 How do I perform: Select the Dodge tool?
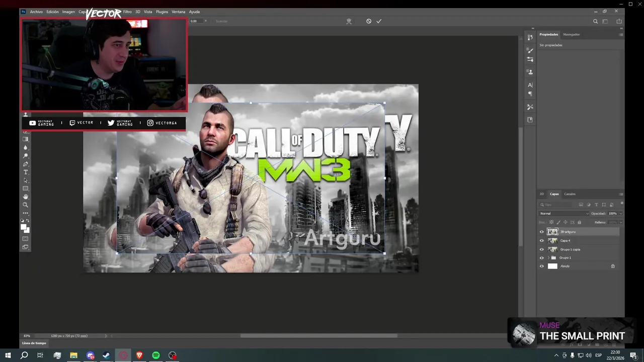(26, 156)
